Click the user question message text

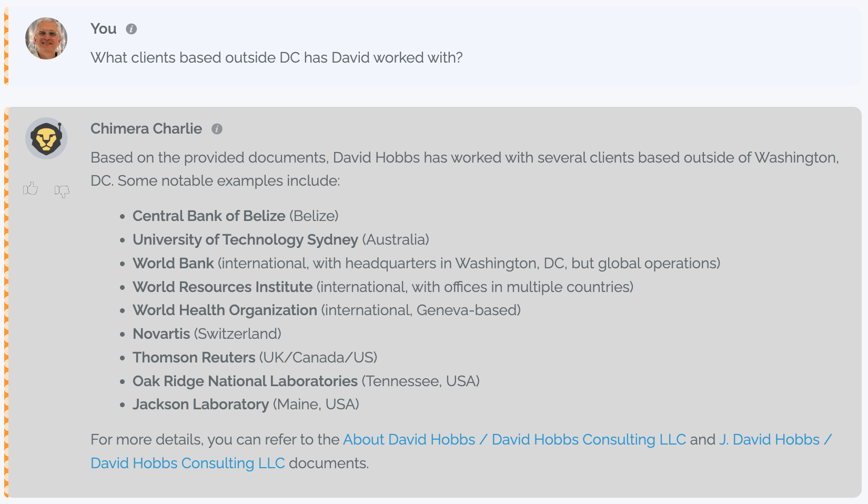(x=277, y=57)
